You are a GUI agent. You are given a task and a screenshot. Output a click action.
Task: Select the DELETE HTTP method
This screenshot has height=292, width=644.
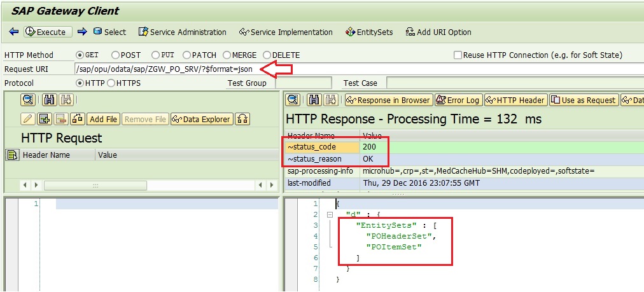click(267, 55)
